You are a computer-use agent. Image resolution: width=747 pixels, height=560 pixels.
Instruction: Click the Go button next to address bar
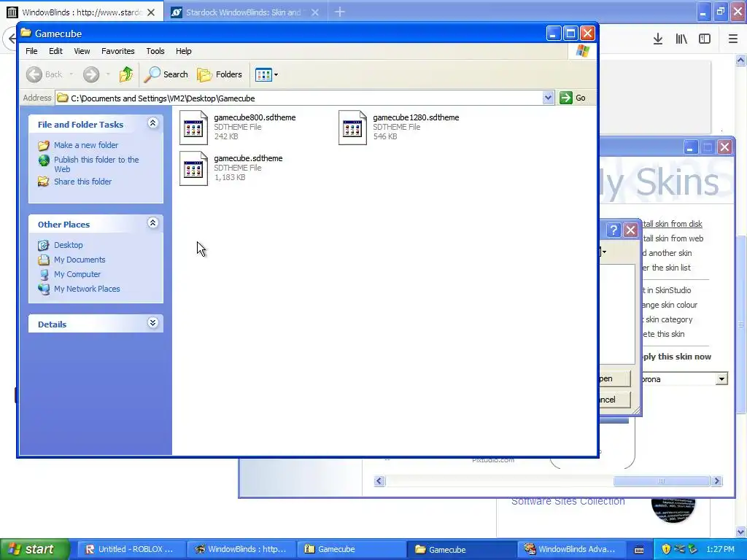[x=573, y=98]
